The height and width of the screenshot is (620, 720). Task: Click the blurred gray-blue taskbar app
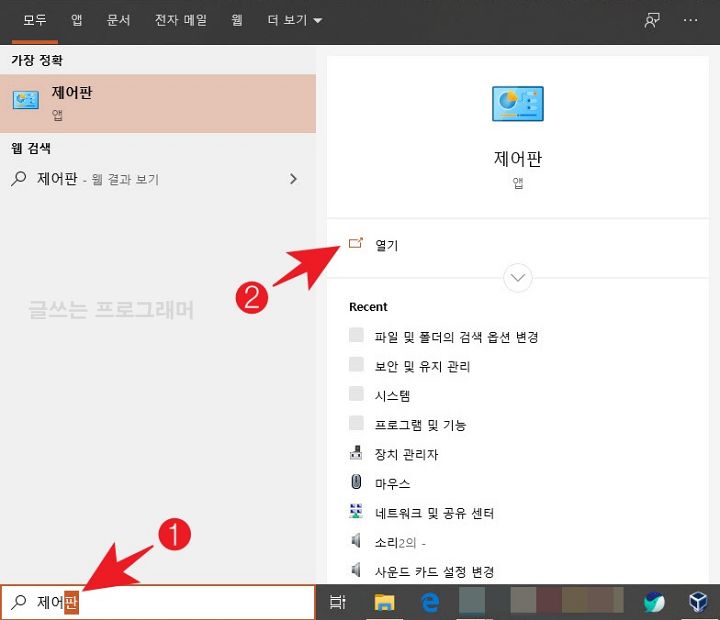click(x=472, y=600)
